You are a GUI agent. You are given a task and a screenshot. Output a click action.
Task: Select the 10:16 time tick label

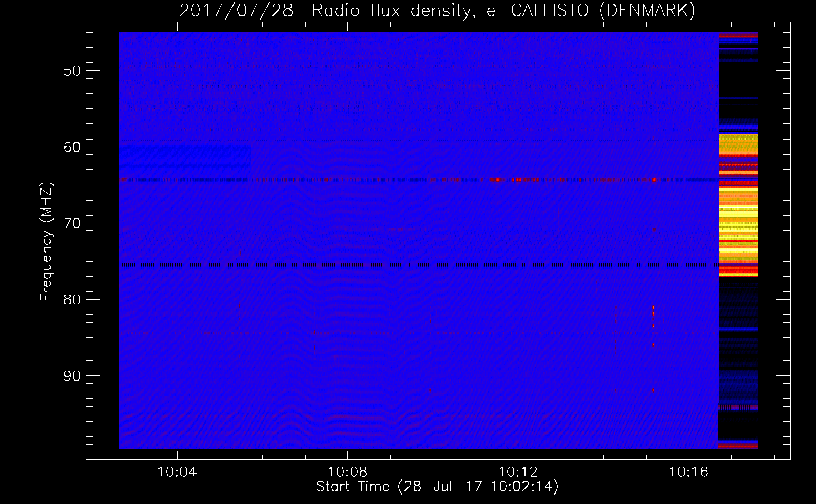click(688, 472)
